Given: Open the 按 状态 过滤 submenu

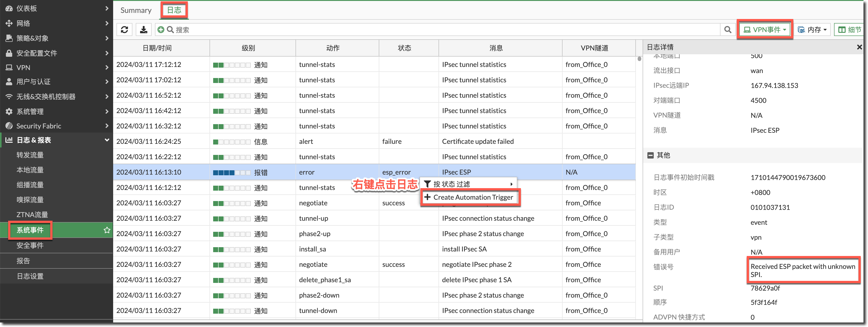Looking at the screenshot, I should pyautogui.click(x=469, y=184).
